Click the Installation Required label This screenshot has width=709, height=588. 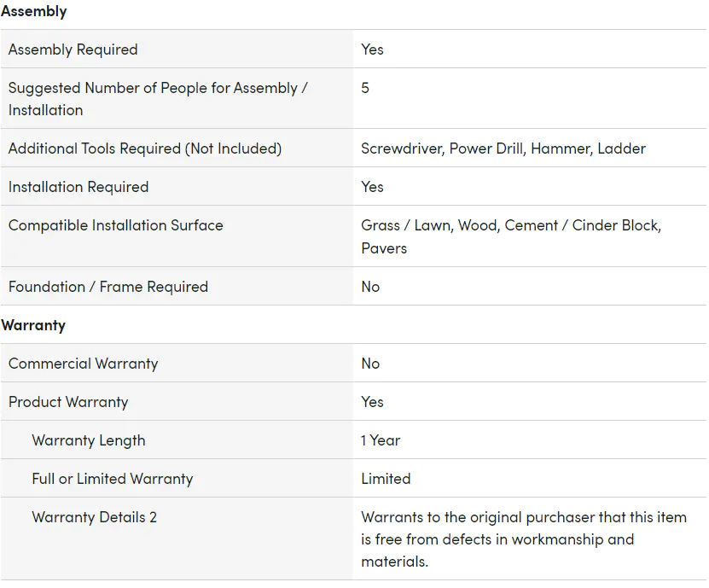78,187
